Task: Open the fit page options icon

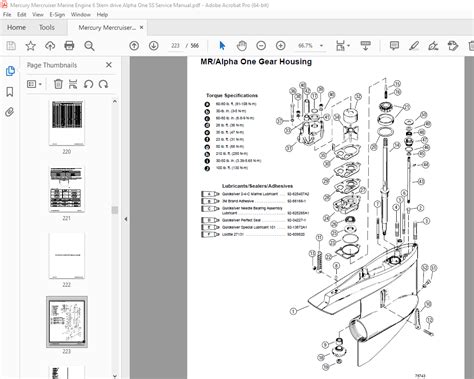Action: pos(343,46)
